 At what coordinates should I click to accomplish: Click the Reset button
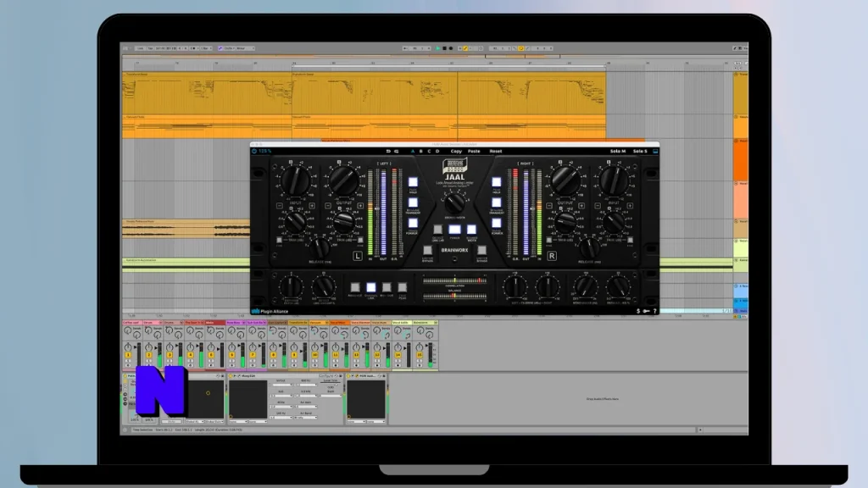(495, 151)
